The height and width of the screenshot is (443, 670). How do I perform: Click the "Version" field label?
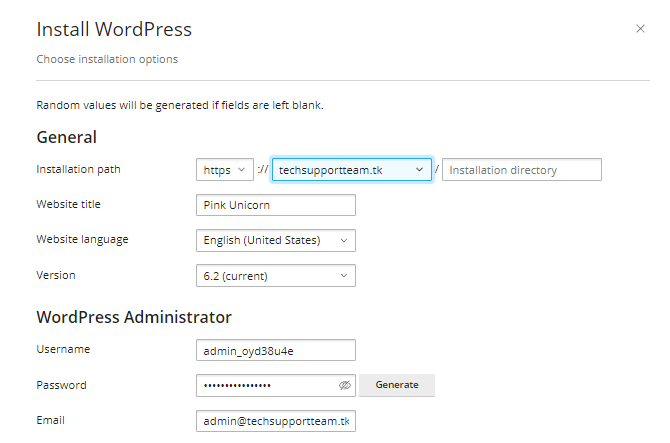click(x=55, y=274)
